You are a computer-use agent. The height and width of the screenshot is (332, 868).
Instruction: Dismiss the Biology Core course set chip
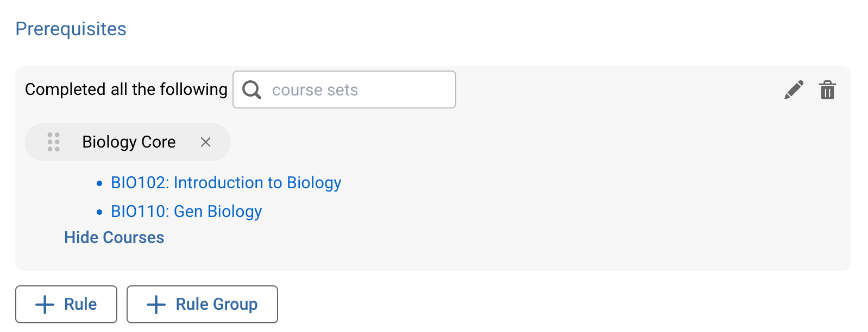click(206, 142)
